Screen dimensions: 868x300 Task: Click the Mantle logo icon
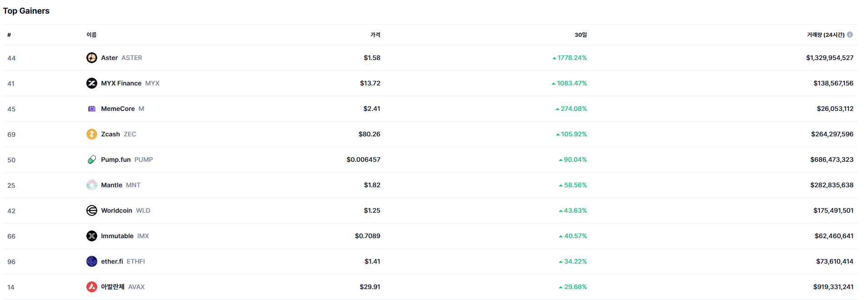92,185
